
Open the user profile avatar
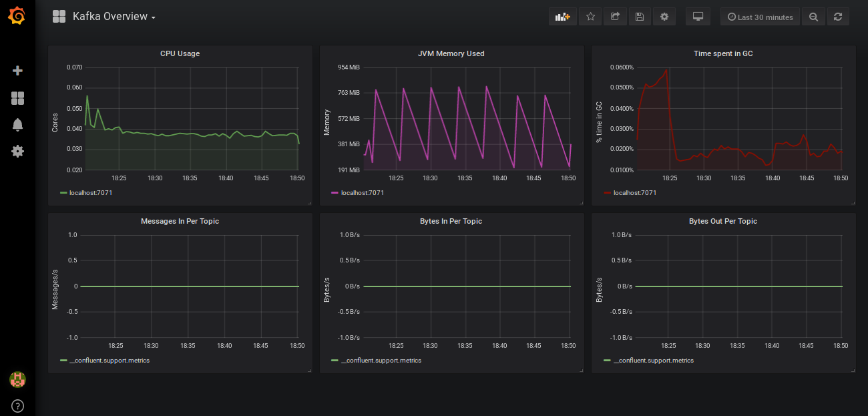[x=17, y=379]
